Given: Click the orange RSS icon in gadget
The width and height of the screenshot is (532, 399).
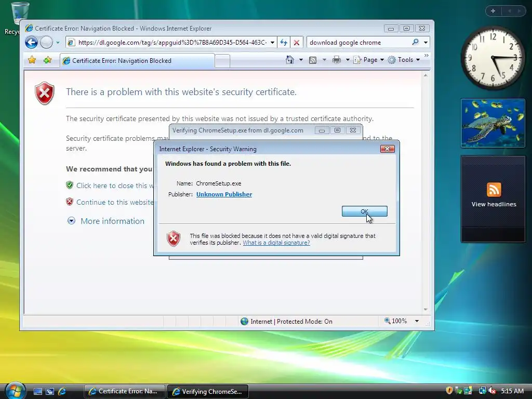Looking at the screenshot, I should 494,189.
